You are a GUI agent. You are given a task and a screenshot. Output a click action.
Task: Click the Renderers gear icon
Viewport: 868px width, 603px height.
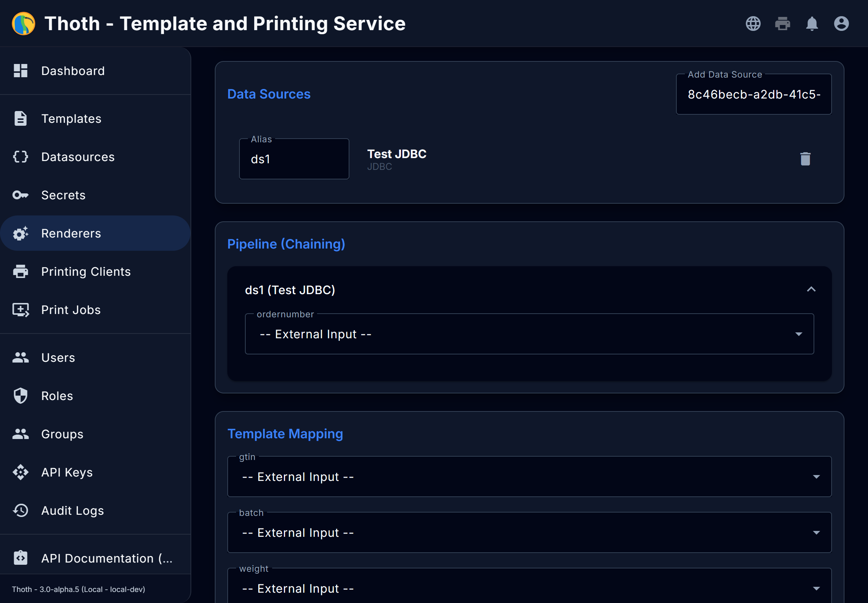(x=20, y=233)
